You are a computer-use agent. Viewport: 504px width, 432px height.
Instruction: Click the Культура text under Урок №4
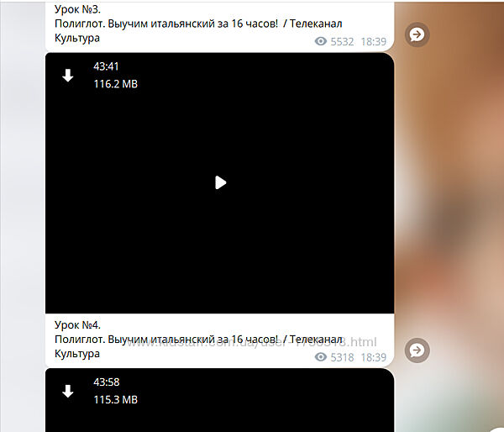click(x=77, y=354)
